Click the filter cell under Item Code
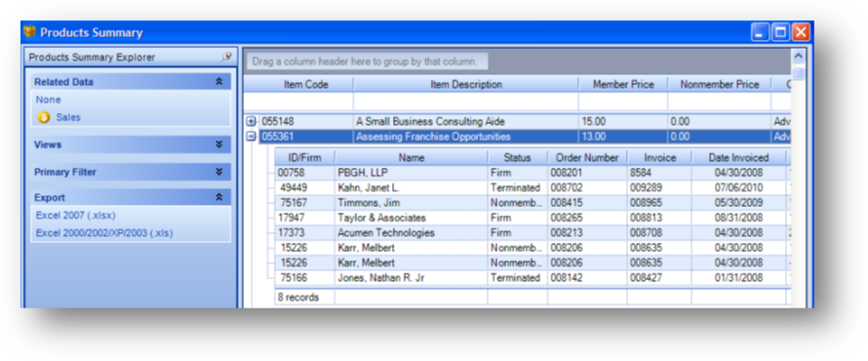The image size is (868, 361). tap(298, 101)
